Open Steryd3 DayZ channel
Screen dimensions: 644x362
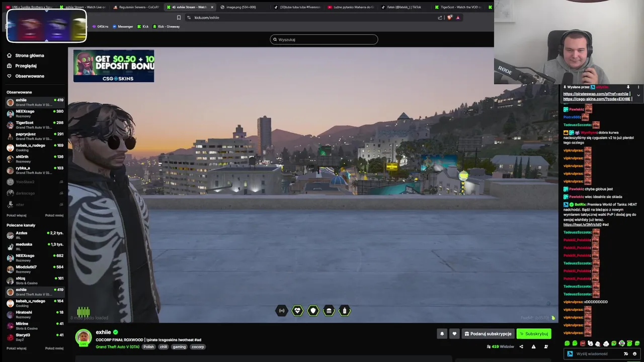pos(35,337)
